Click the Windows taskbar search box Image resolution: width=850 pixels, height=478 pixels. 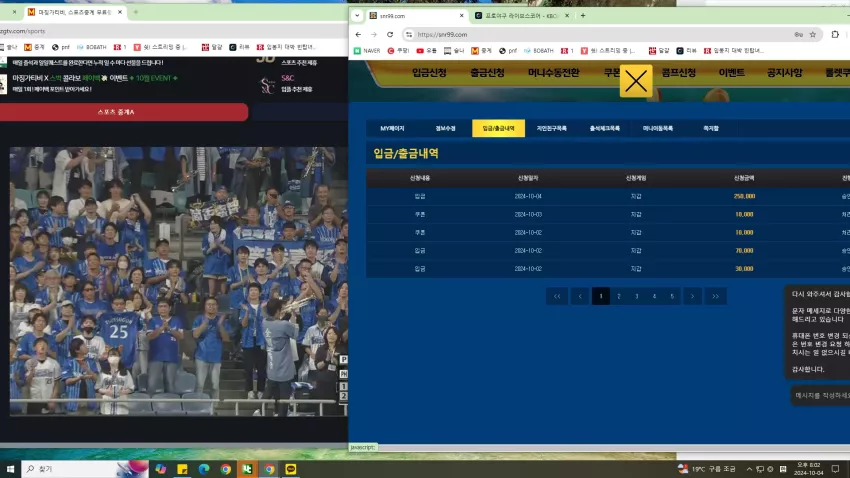(85, 469)
